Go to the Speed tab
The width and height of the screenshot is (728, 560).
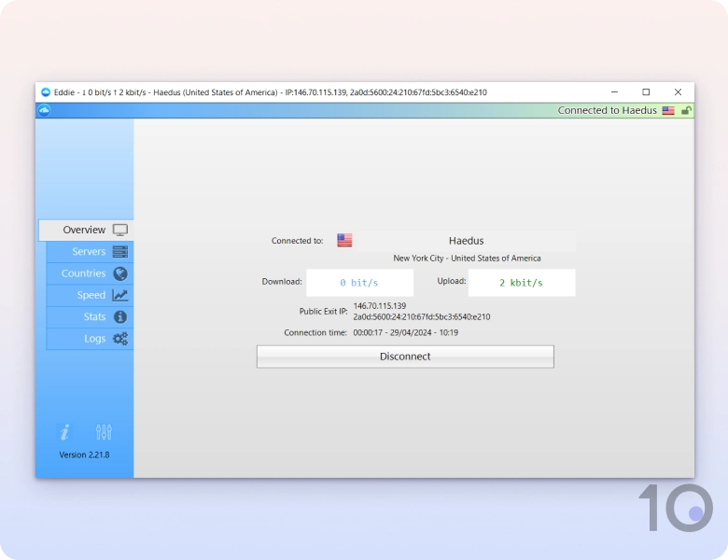point(90,296)
